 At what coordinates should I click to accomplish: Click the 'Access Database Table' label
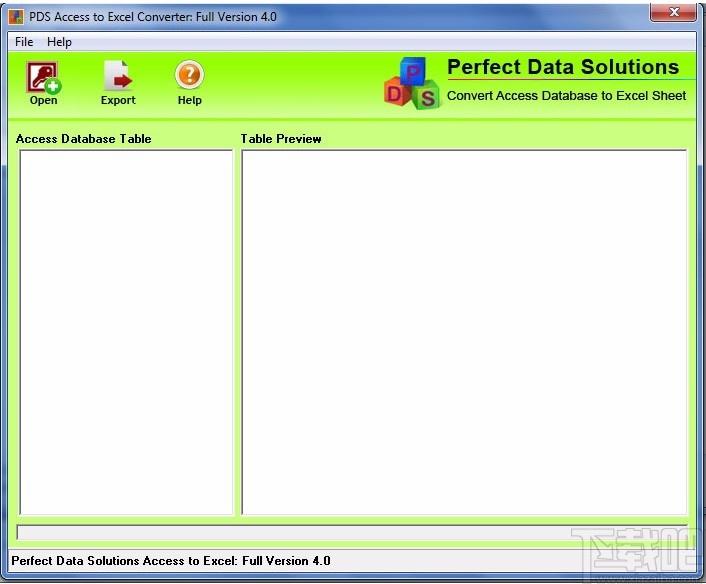pyautogui.click(x=84, y=139)
